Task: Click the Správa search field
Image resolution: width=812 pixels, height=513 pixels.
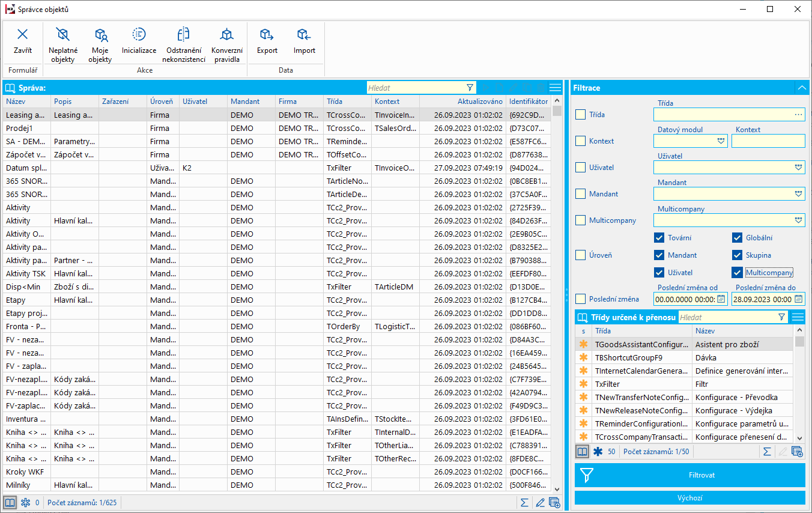Action: click(x=416, y=88)
